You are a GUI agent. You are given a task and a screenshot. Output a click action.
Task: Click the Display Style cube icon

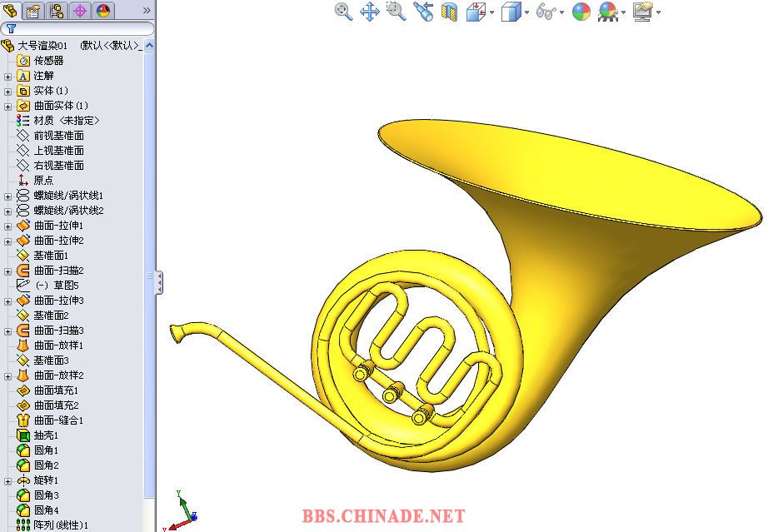[511, 12]
